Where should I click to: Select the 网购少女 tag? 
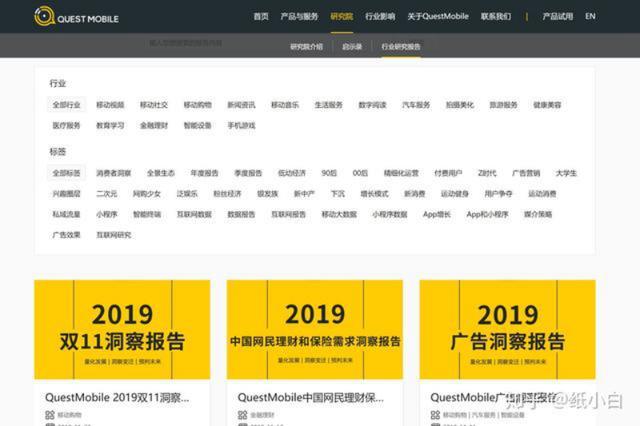(147, 193)
